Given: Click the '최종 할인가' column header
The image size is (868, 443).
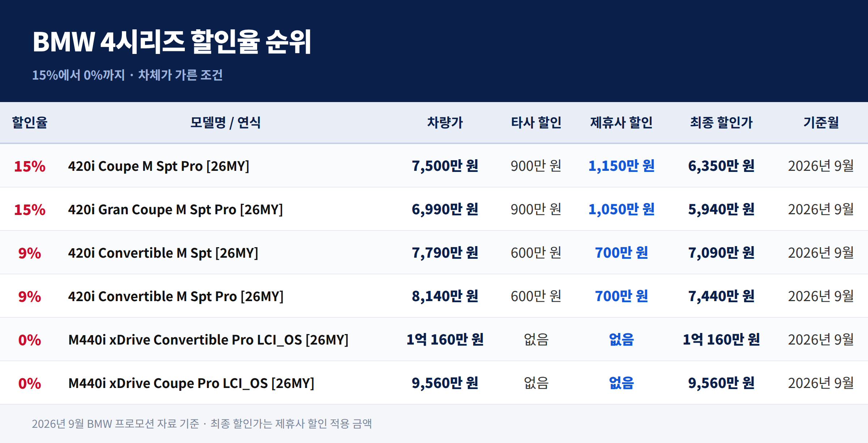Looking at the screenshot, I should click(721, 122).
